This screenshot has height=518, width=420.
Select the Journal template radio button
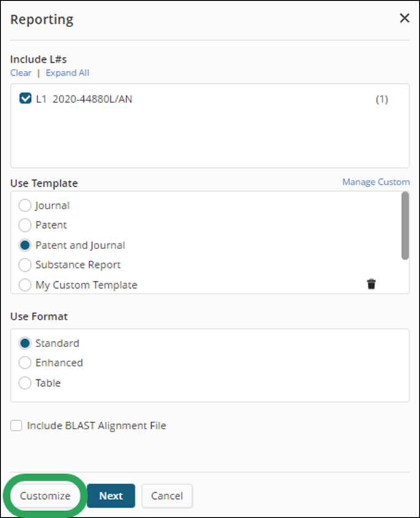tap(25, 205)
